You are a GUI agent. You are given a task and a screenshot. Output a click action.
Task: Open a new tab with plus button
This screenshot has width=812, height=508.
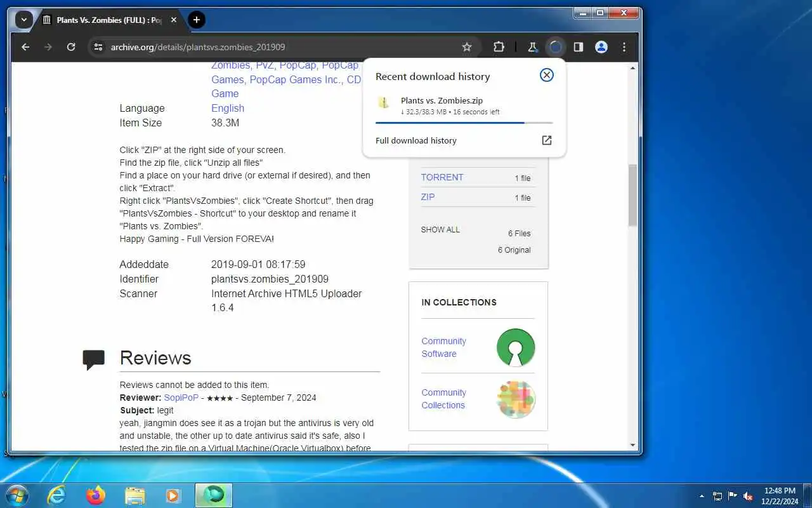(197, 20)
